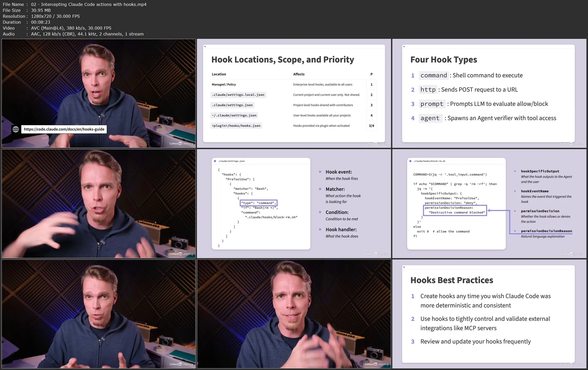Image resolution: width=588 pixels, height=370 pixels.
Task: Click the 'hookSpecificOutput' legend label
Action: click(x=540, y=171)
